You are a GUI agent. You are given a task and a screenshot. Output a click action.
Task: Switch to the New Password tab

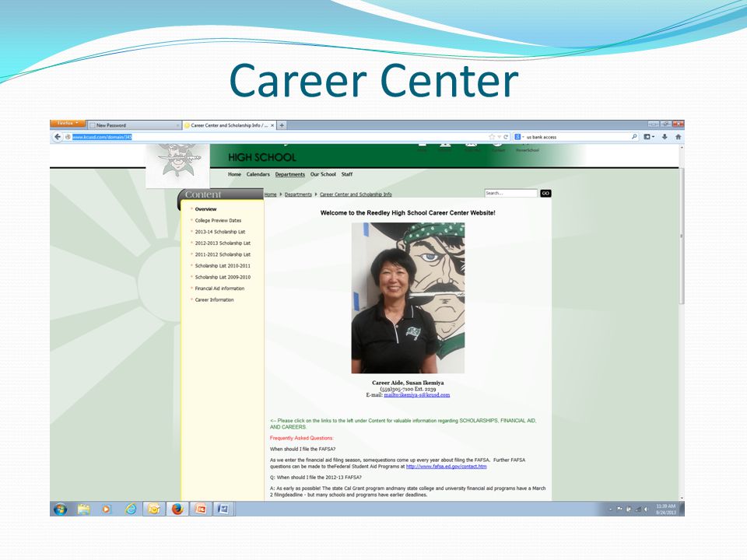click(x=134, y=125)
